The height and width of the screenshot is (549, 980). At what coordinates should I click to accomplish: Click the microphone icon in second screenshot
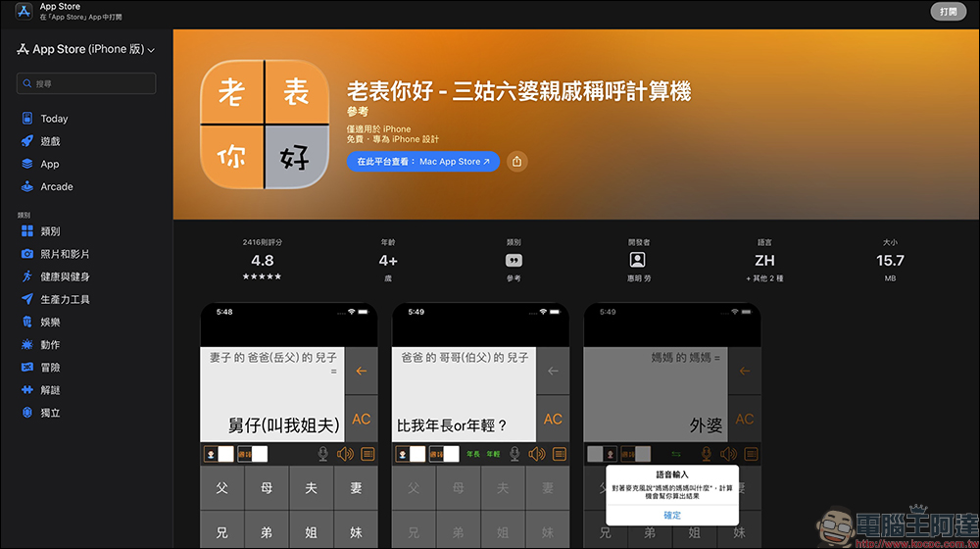(514, 454)
